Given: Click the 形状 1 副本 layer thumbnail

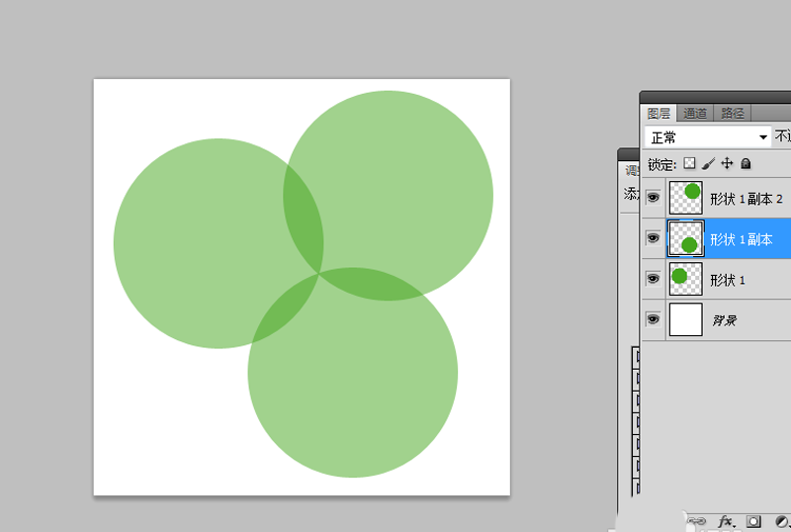Looking at the screenshot, I should pos(685,238).
